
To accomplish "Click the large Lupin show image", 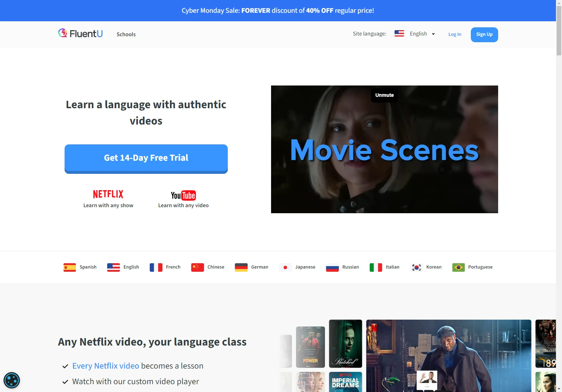I will pos(449,356).
